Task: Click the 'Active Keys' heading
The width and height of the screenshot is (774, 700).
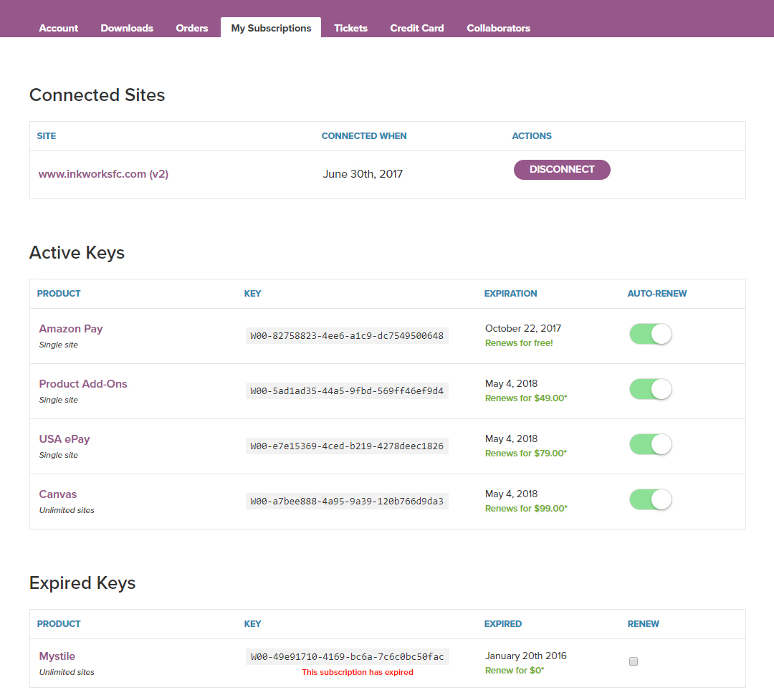Action: 77,253
